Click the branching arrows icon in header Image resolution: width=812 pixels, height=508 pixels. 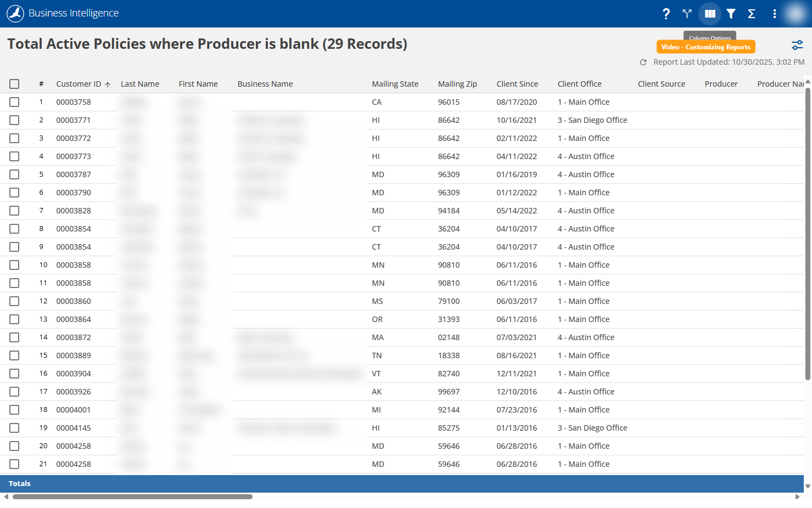click(687, 14)
